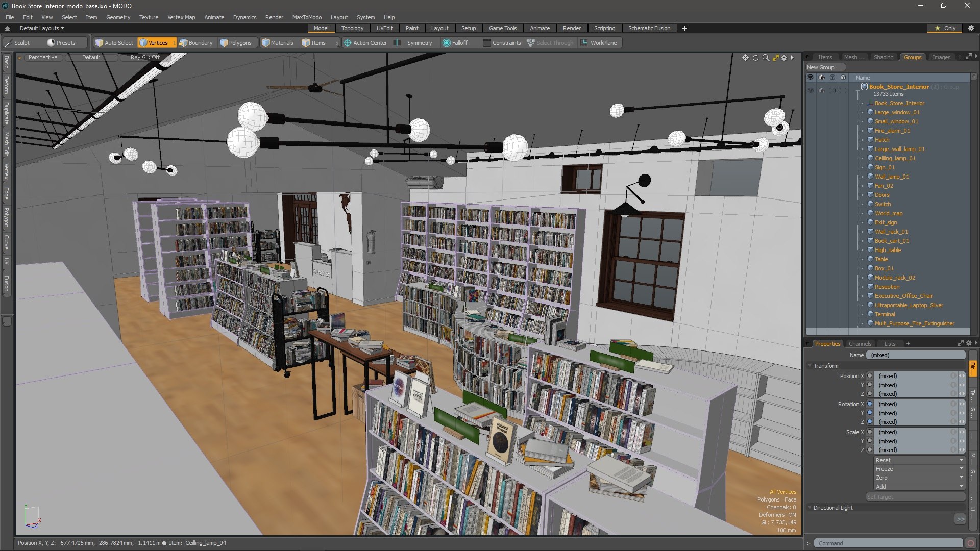Add a new layout tab with the plus
This screenshot has height=551, width=980.
(684, 28)
